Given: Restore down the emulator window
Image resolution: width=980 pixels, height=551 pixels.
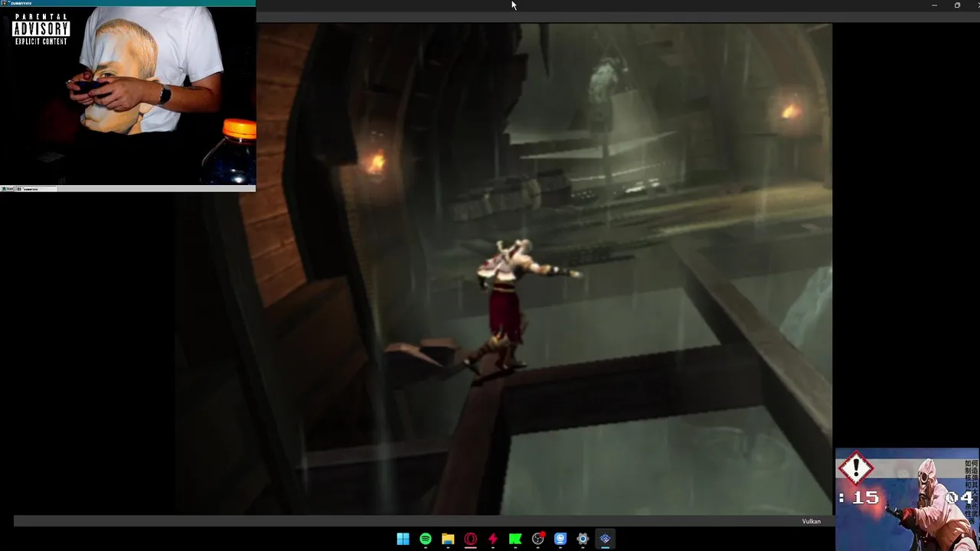Looking at the screenshot, I should tap(957, 5).
